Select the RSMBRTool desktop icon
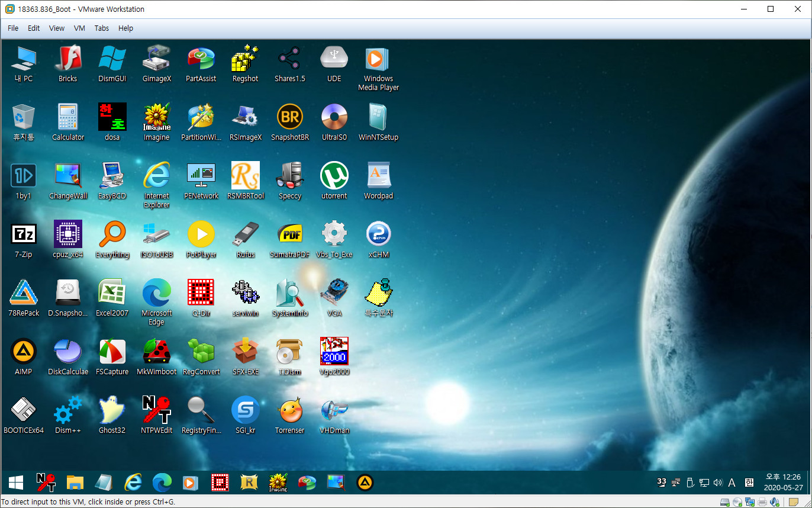 coord(246,181)
